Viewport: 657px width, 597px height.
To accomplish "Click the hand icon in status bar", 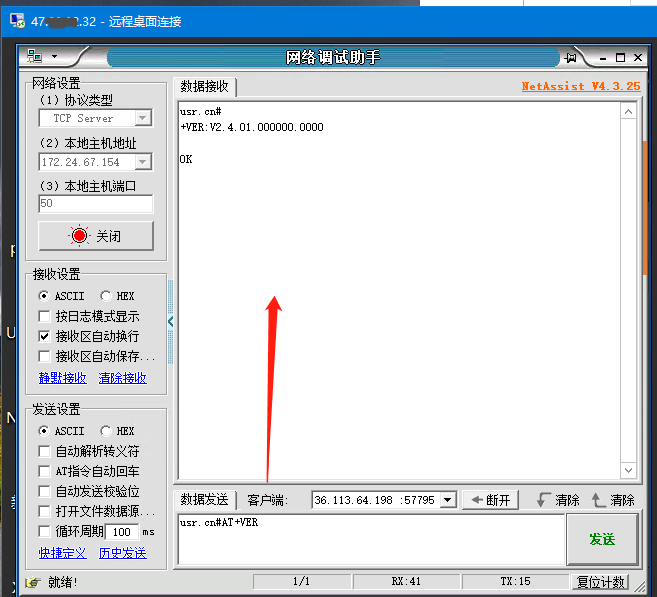I will pos(33,582).
